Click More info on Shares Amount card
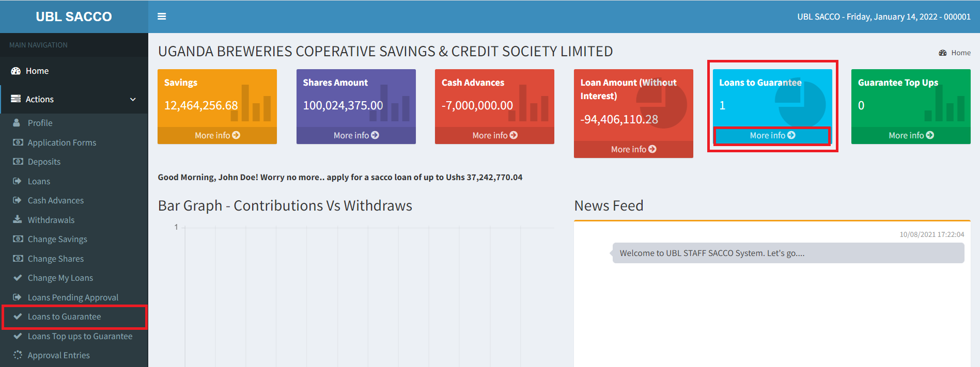This screenshot has height=367, width=980. tap(356, 135)
